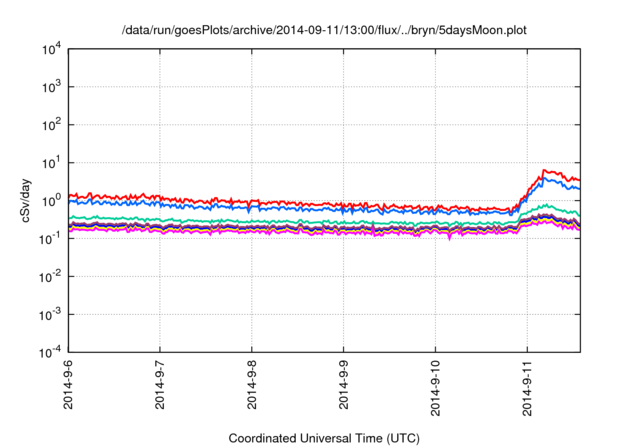Click the top y-axis tick label 10^4

coord(48,49)
